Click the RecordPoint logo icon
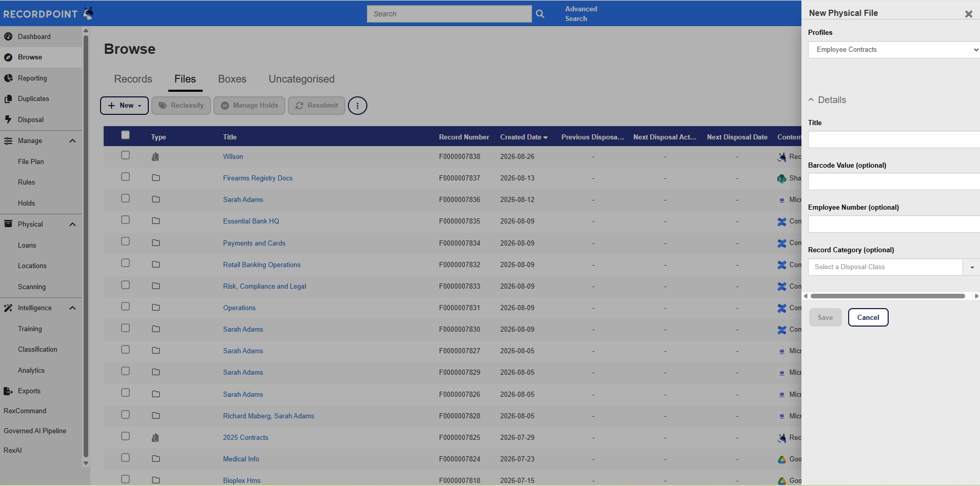Image resolution: width=980 pixels, height=486 pixels. 88,13
